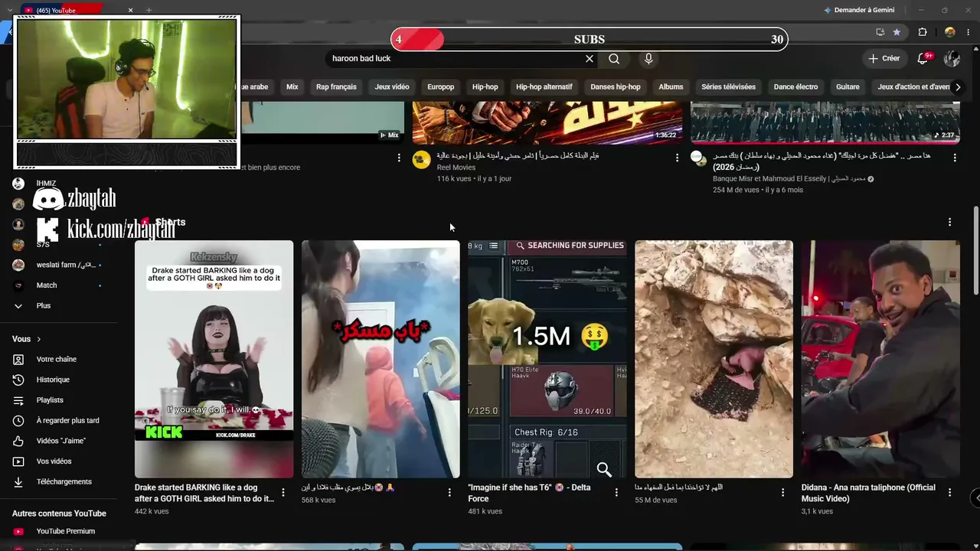
Task: Start voice search with the microphone icon
Action: [648, 59]
